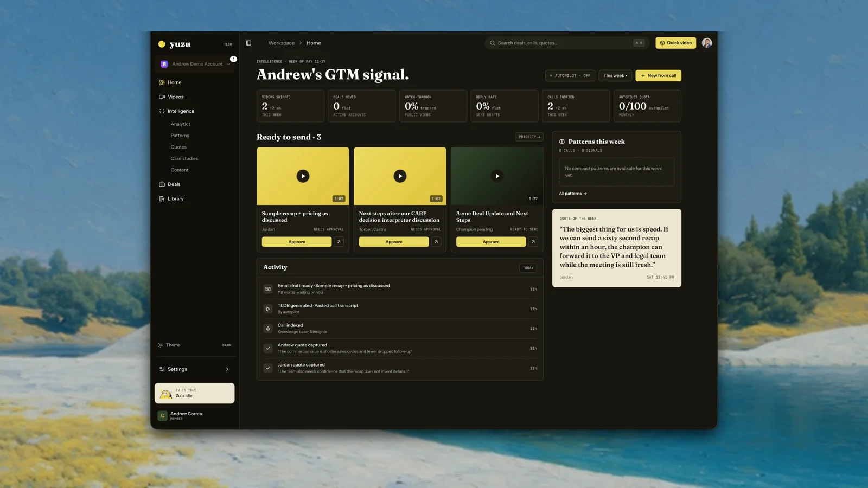Go to Analytics sub-item
Image resolution: width=868 pixels, height=488 pixels.
[x=181, y=124]
